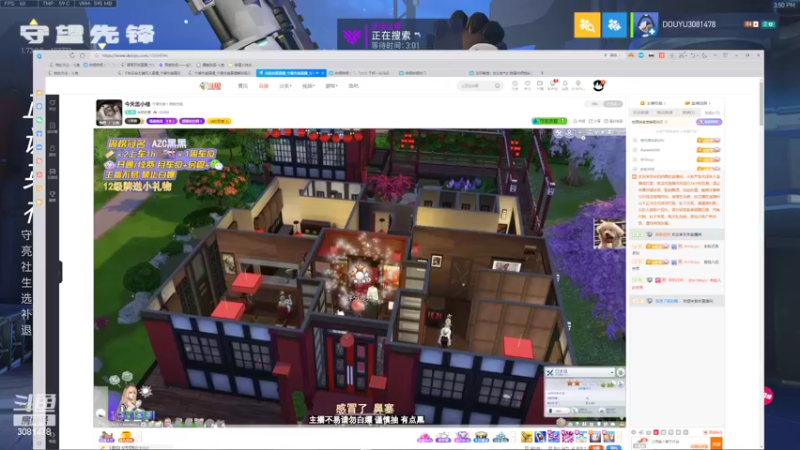Expand the collapsed left sidebar handle
Screen dimensions: 800x450
[60, 272]
